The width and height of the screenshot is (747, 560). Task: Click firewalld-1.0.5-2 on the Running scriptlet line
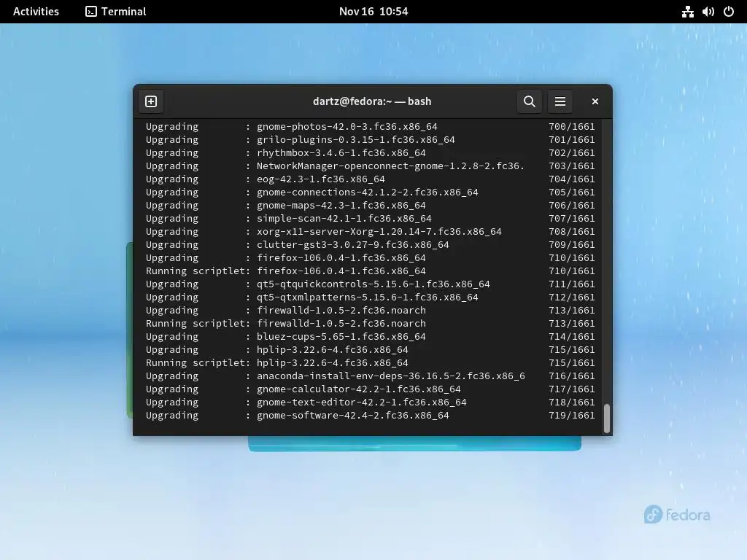tap(341, 323)
